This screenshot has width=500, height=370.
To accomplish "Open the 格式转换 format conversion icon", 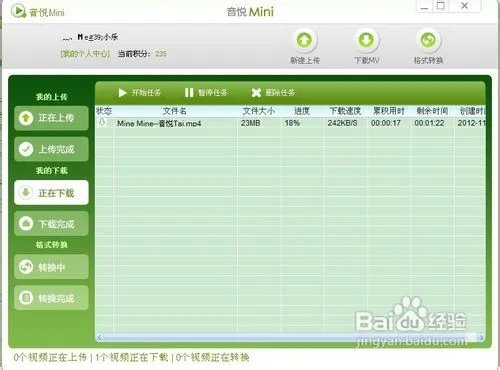I will (428, 40).
